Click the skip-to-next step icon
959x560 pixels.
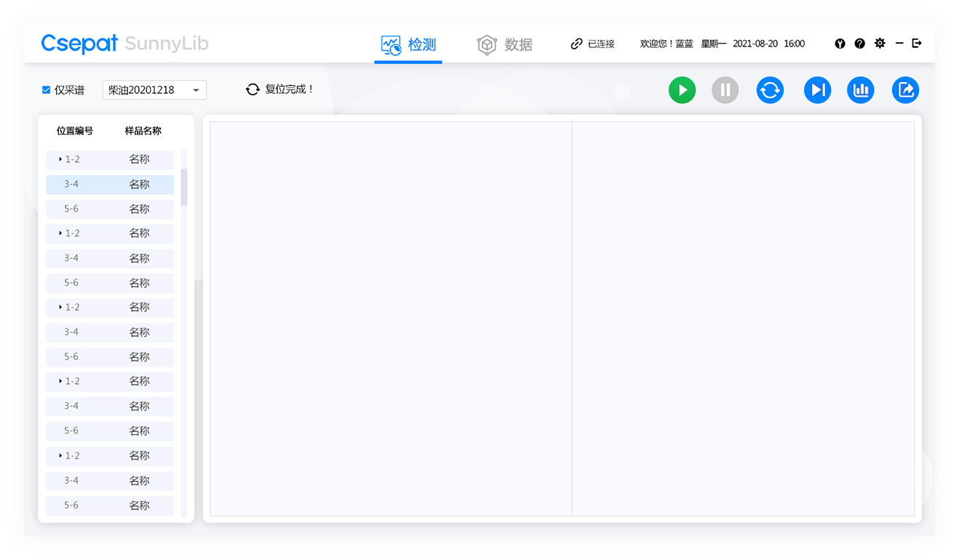click(817, 89)
